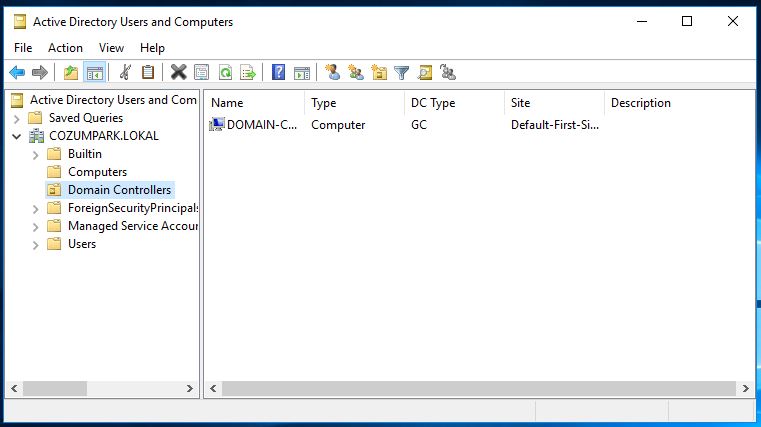Open Properties from the toolbar
761x427 pixels.
(202, 72)
